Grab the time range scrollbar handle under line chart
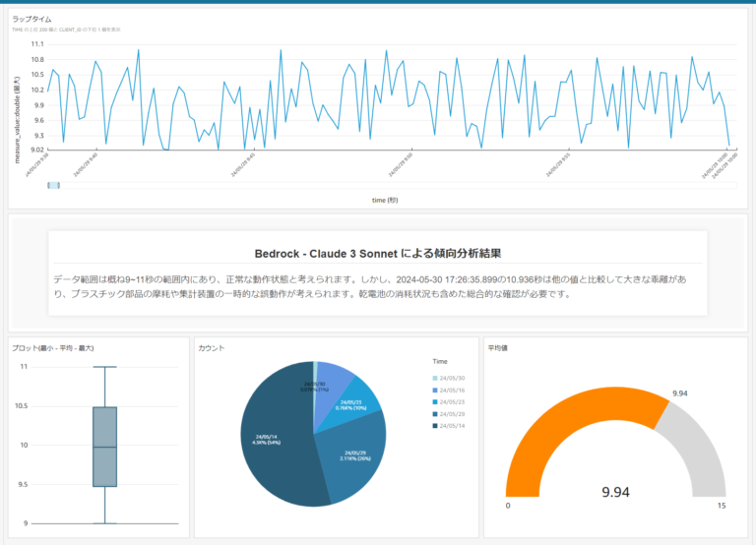This screenshot has height=545, width=756. coord(53,186)
